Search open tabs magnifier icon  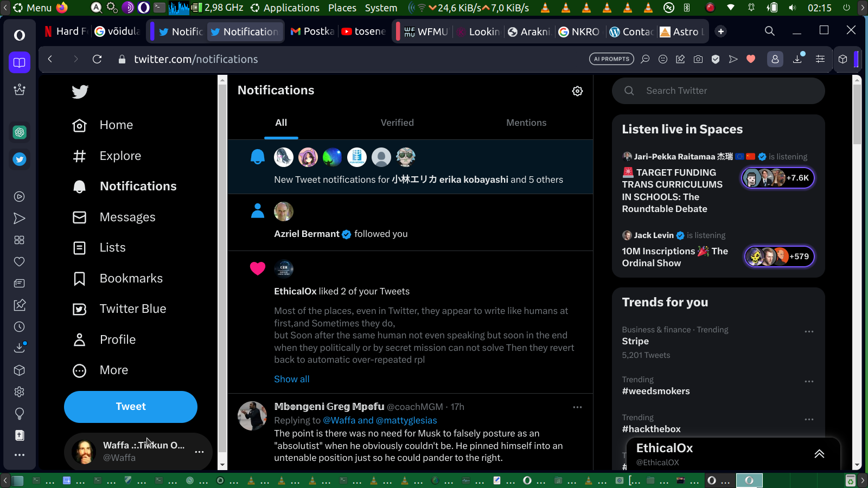[x=770, y=31]
